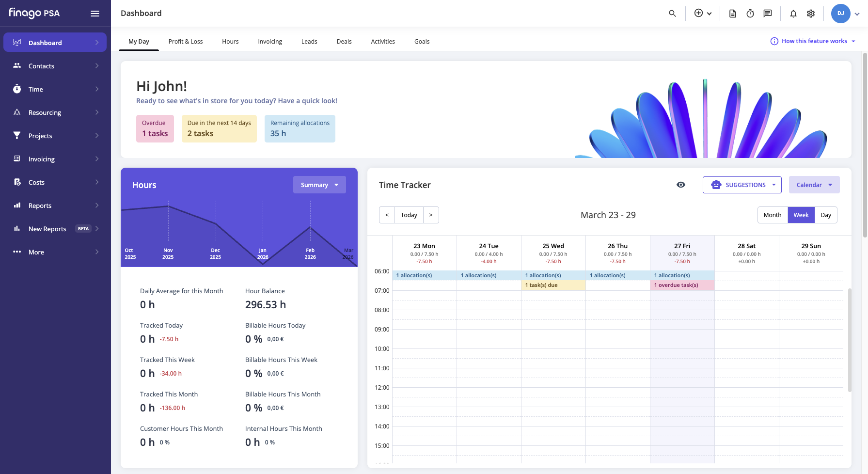Open the search magnifier icon
The width and height of the screenshot is (868, 474).
pyautogui.click(x=672, y=14)
